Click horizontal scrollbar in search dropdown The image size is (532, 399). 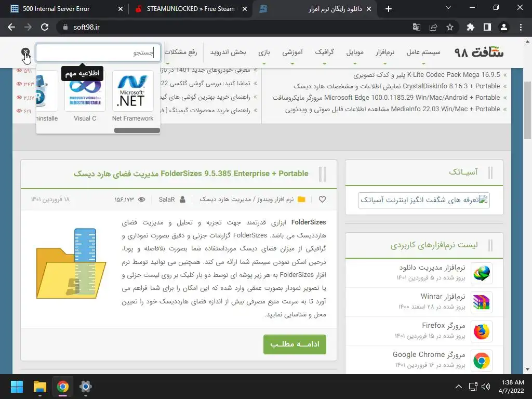(137, 130)
